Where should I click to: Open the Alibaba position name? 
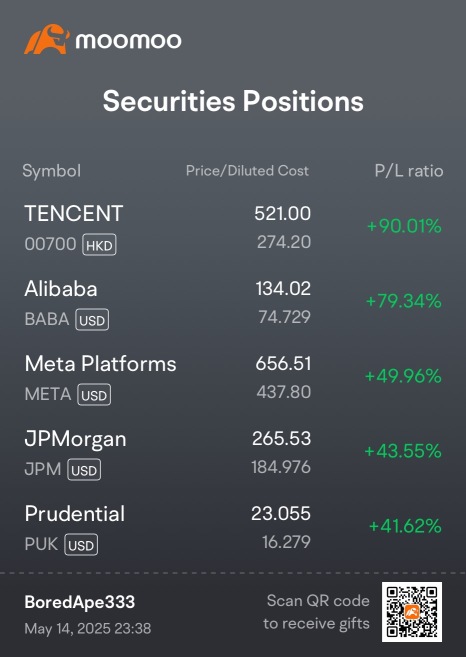coord(61,289)
